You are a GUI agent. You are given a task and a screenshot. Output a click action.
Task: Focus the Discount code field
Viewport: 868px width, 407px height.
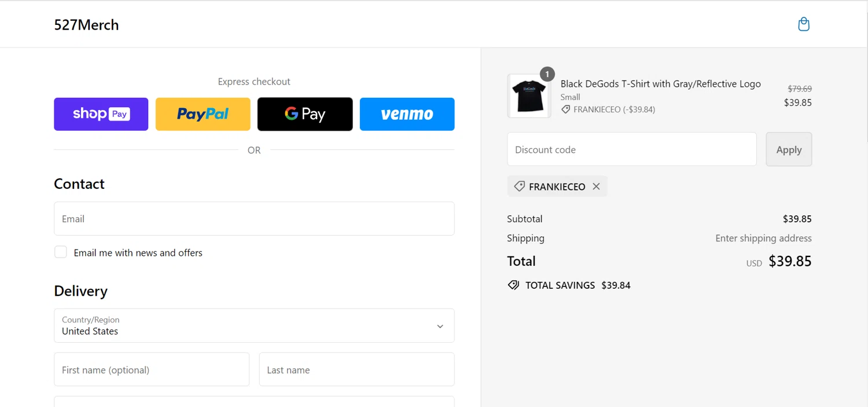coord(632,149)
